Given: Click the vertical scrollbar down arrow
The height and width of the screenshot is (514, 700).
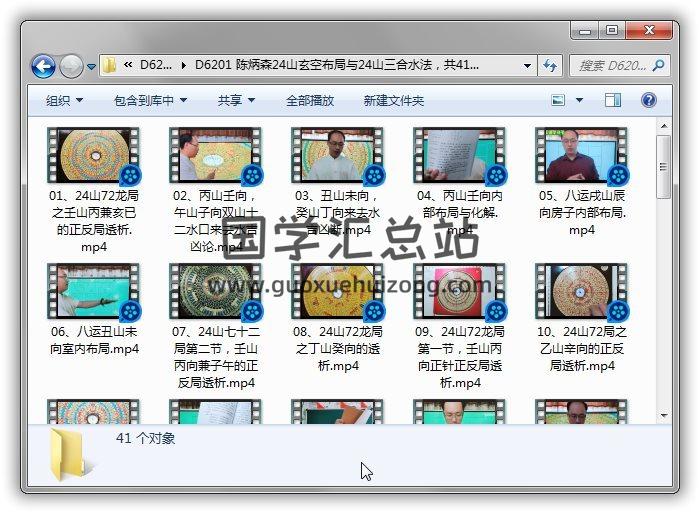Looking at the screenshot, I should point(663,413).
